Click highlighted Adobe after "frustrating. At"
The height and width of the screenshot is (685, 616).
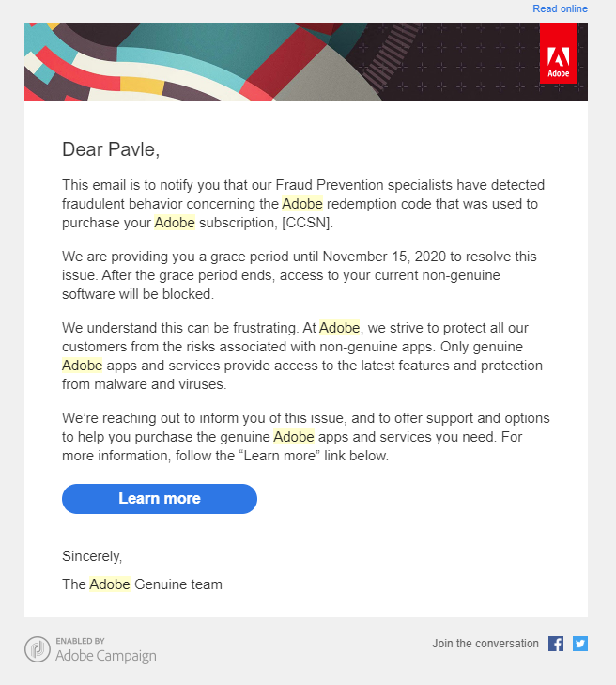point(339,328)
